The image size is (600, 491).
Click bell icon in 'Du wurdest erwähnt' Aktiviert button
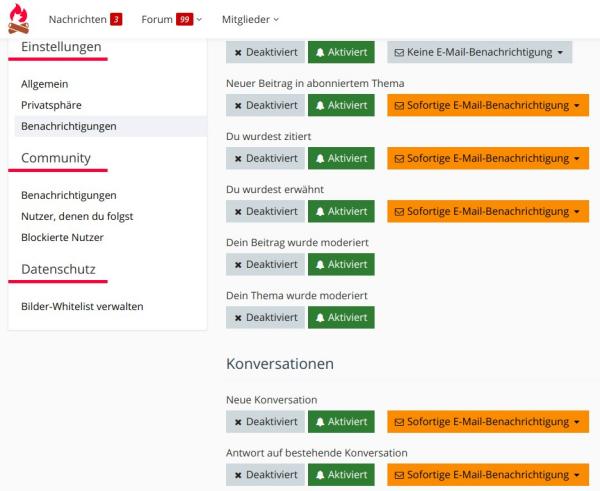point(319,211)
